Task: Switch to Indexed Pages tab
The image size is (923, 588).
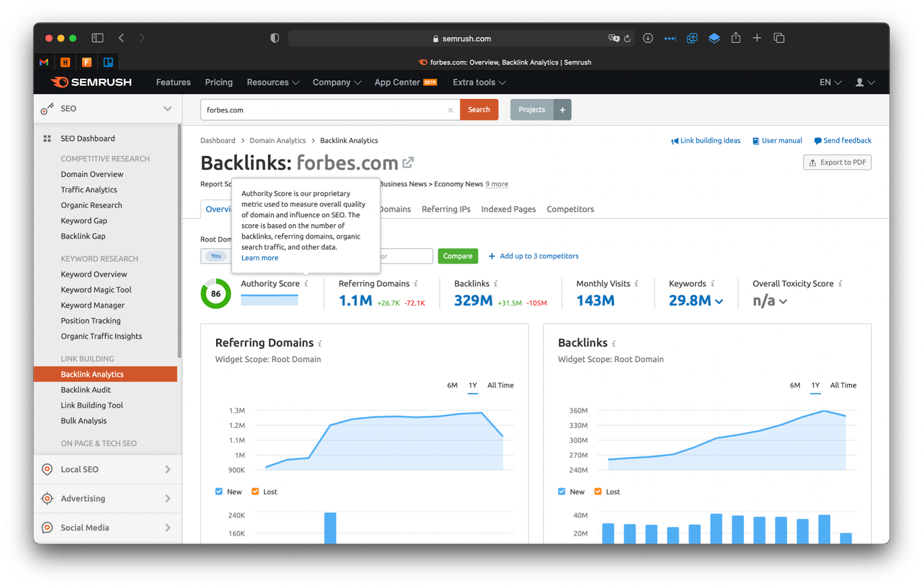Action: coord(508,209)
